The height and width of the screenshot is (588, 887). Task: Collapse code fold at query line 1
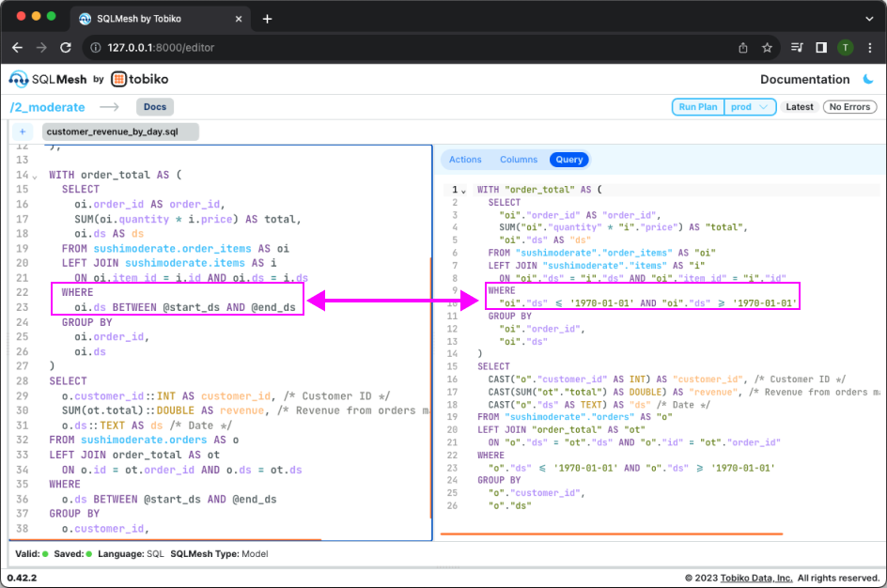tap(464, 191)
